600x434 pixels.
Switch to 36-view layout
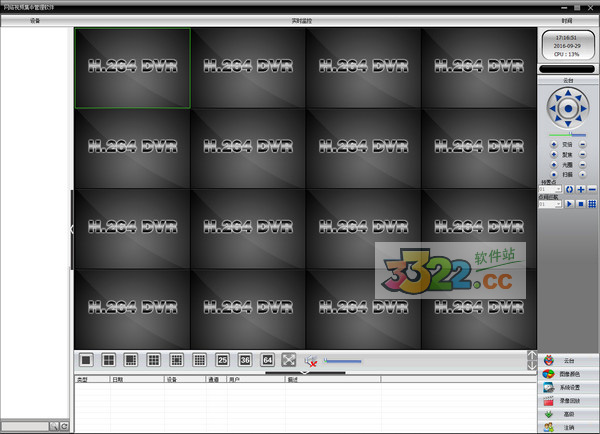pyautogui.click(x=245, y=360)
